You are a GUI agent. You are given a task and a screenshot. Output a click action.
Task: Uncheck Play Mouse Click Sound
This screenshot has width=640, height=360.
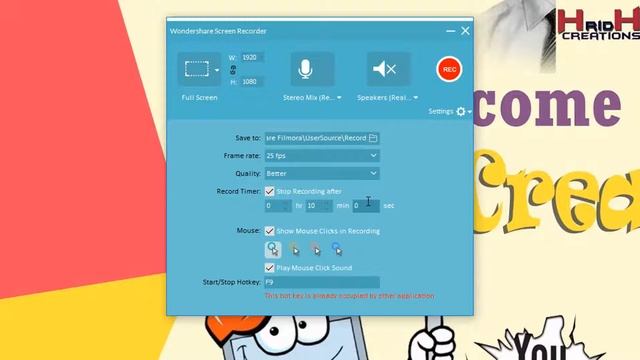coord(269,268)
